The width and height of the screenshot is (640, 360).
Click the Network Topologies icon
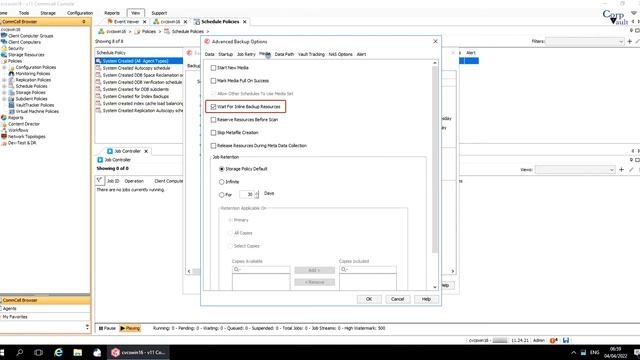point(4,136)
